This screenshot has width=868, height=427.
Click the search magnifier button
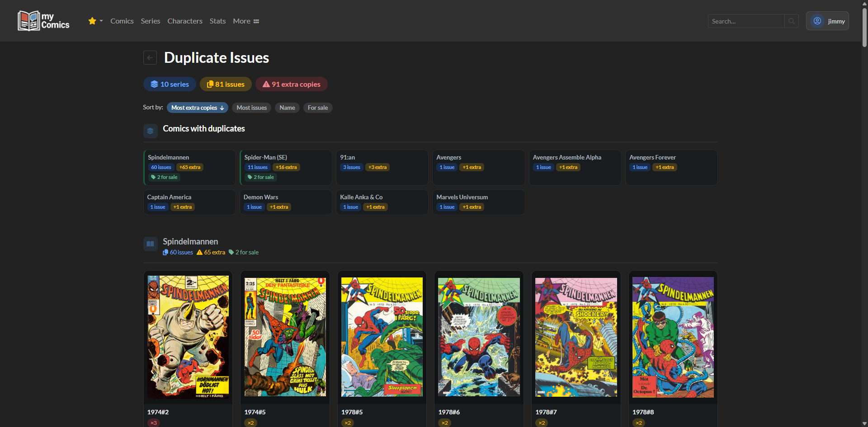(x=792, y=21)
